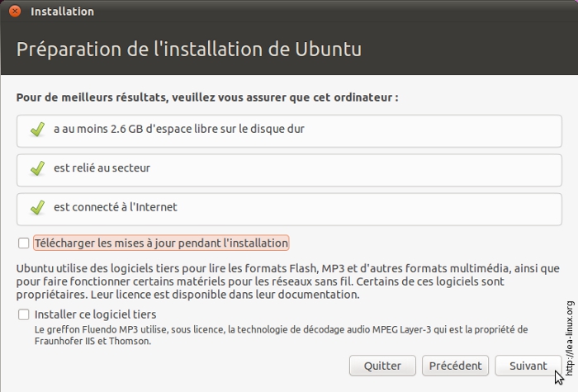Click the green checkmark next to 'est relié au secteur'

(x=36, y=168)
